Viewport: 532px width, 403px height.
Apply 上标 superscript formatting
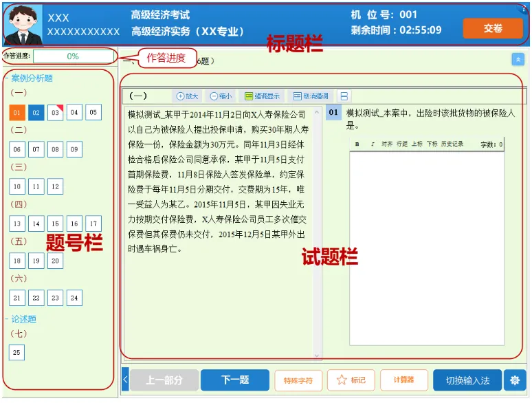coord(417,144)
